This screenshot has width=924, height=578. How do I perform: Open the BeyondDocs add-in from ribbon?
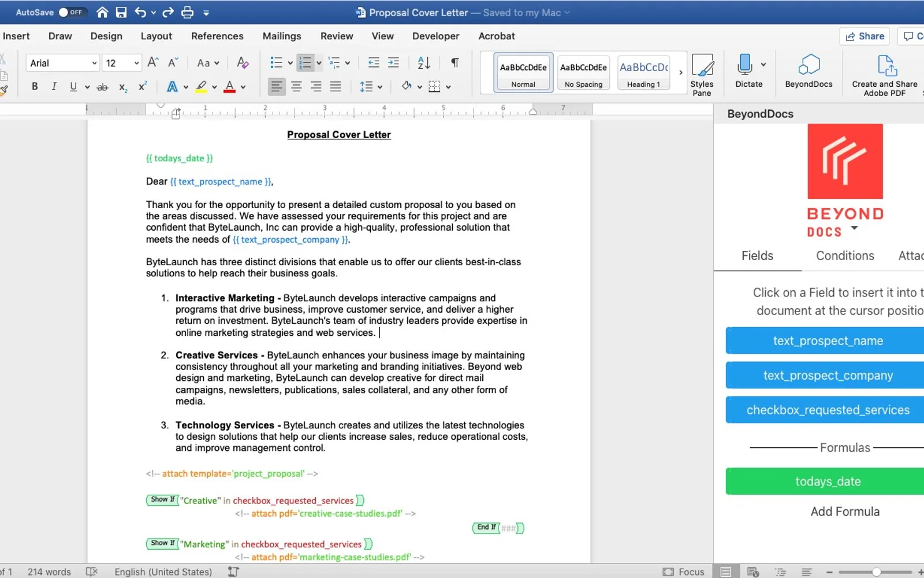click(x=808, y=71)
